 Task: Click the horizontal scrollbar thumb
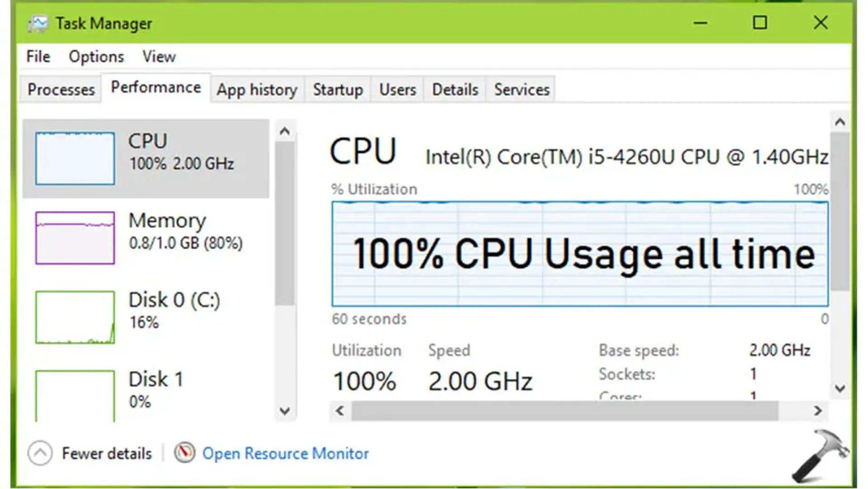tap(565, 411)
